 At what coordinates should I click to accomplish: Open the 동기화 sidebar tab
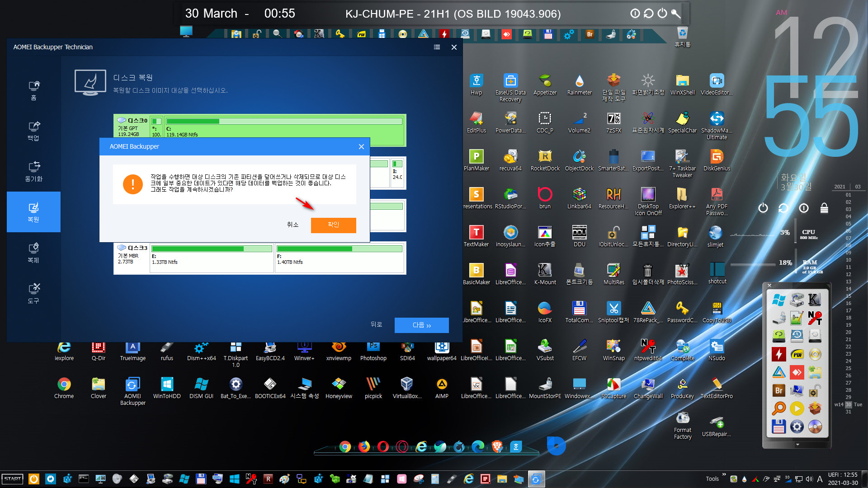pos(33,172)
